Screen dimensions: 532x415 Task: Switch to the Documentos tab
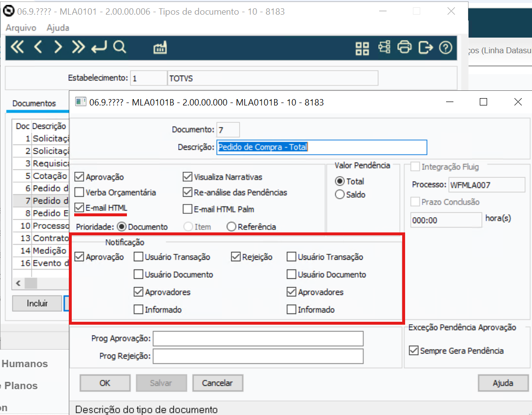[34, 104]
